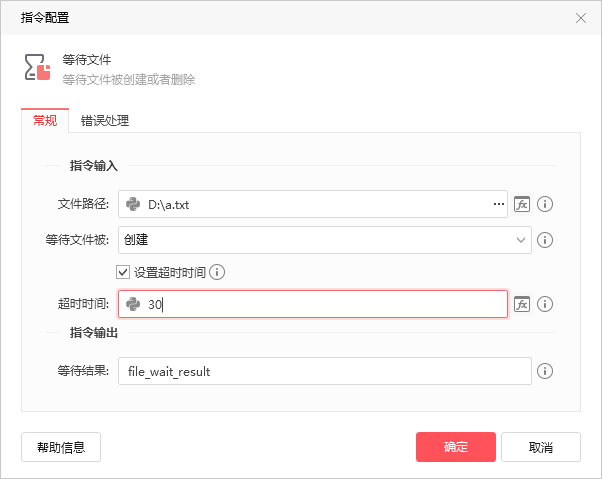Toggle Python mode icon in timeout field
The width and height of the screenshot is (602, 479).
(x=133, y=304)
